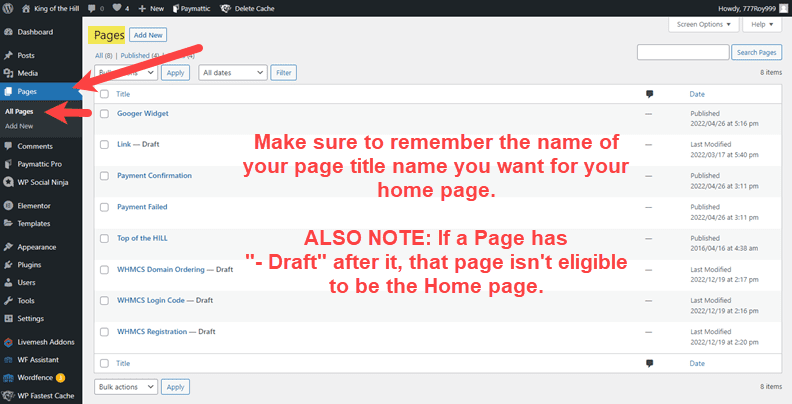Filter by All (8) pages link
The width and height of the screenshot is (792, 404).
104,56
